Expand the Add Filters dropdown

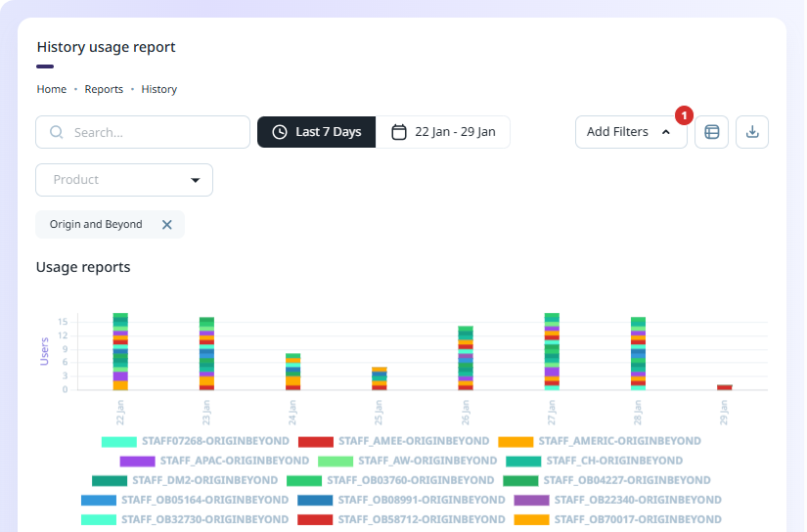(x=631, y=132)
